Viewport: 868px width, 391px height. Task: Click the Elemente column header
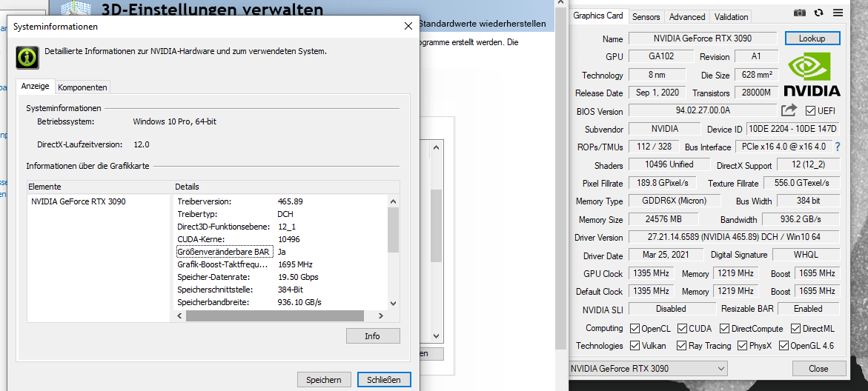99,187
